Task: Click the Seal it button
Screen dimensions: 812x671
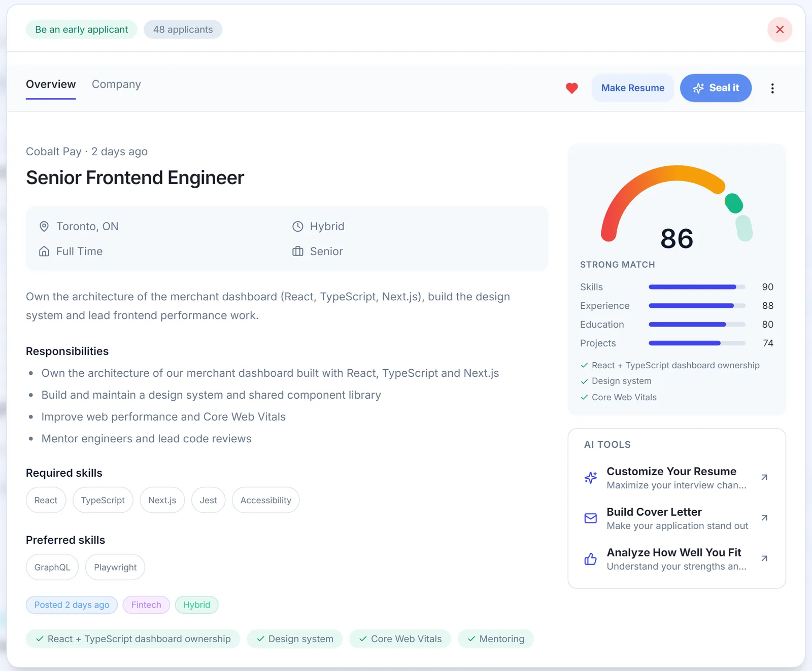Action: [x=716, y=88]
